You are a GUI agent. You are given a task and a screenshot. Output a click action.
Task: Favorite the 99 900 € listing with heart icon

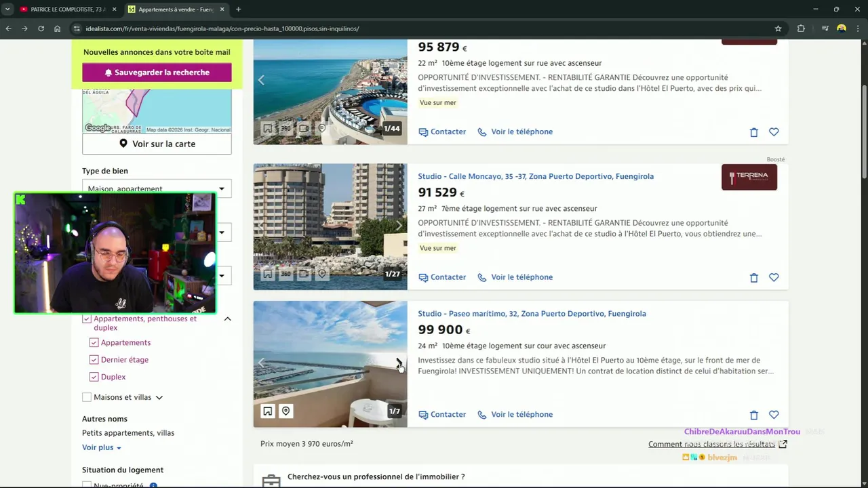[x=774, y=415]
